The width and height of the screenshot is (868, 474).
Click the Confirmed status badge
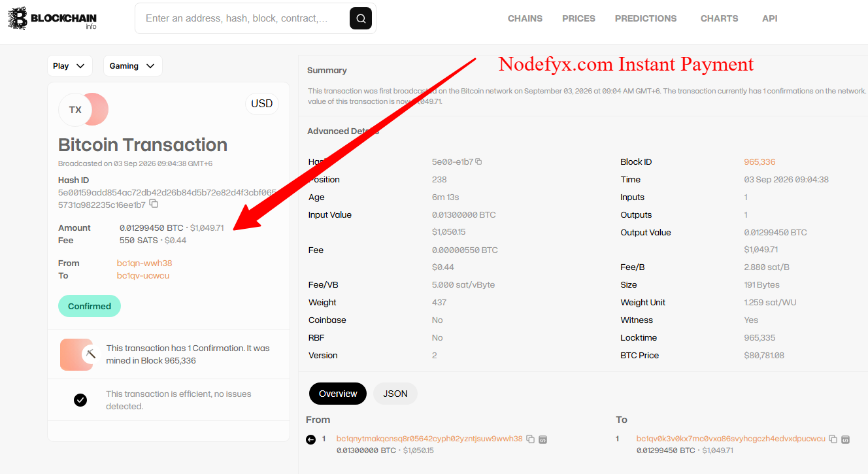pos(90,306)
